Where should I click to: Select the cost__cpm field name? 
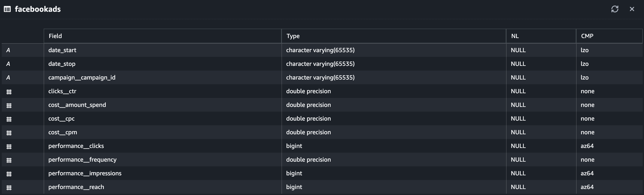[63, 132]
